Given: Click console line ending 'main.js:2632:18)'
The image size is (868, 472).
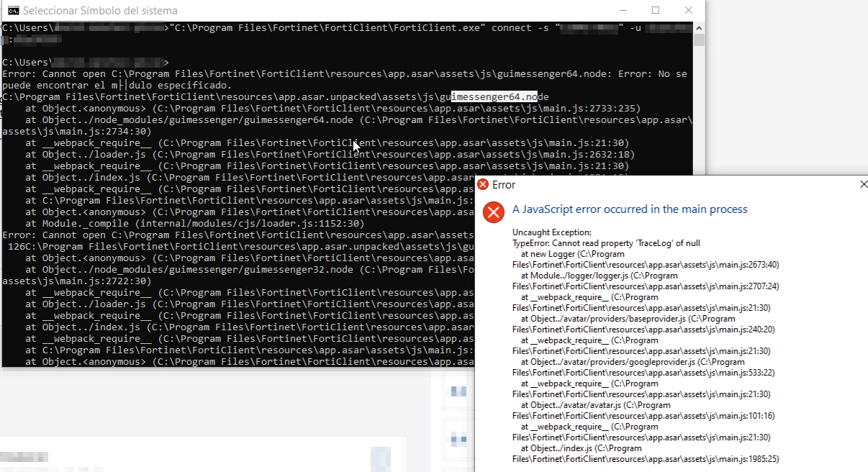Looking at the screenshot, I should pos(330,155).
